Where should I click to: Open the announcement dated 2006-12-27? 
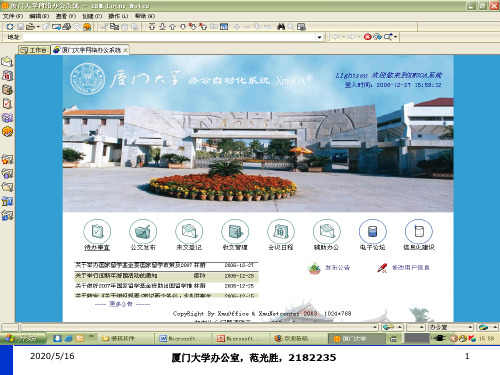pyautogui.click(x=166, y=265)
